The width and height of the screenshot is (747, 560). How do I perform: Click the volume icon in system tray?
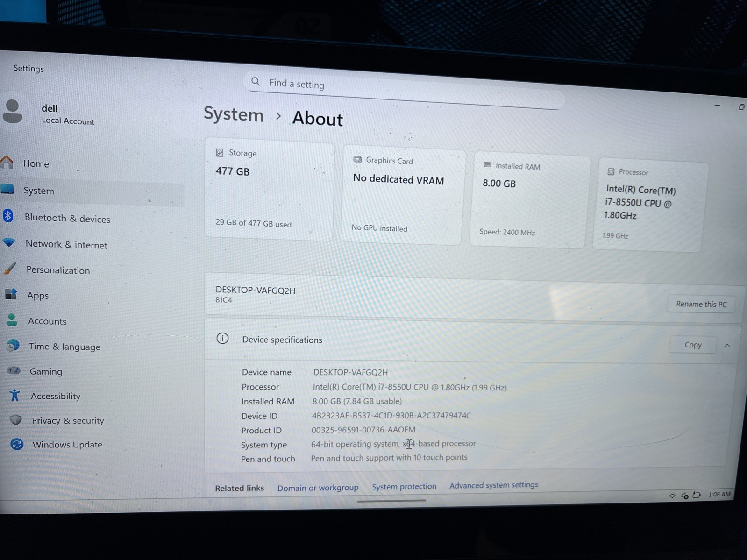coord(685,496)
